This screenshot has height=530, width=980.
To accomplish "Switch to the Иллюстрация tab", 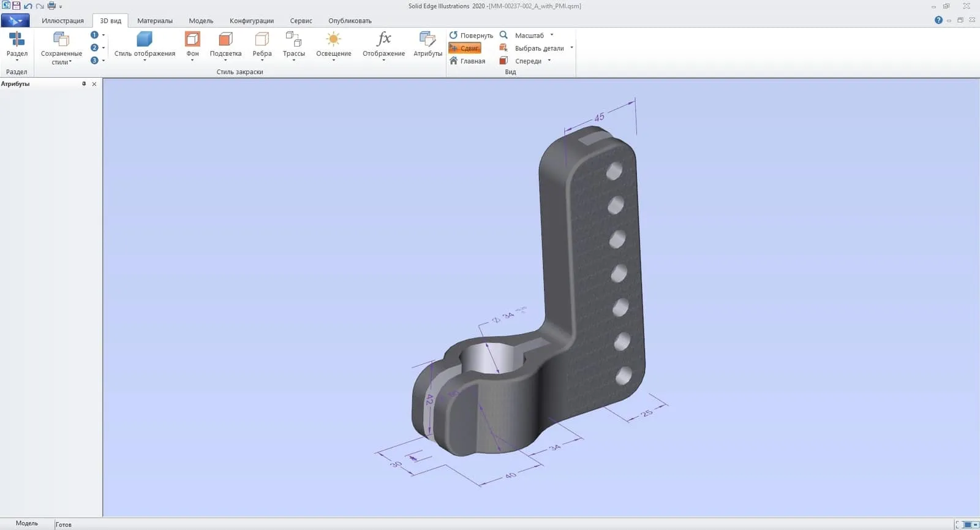I will click(62, 21).
